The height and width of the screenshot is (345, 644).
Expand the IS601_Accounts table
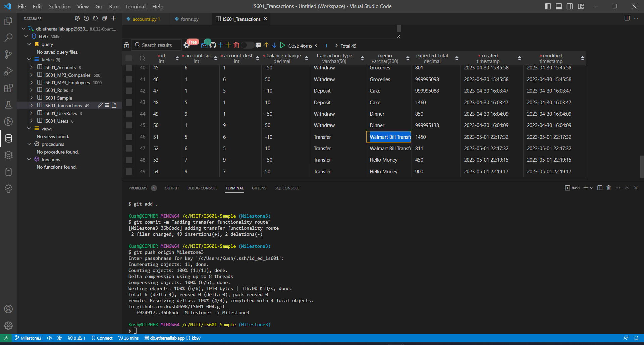[31, 67]
